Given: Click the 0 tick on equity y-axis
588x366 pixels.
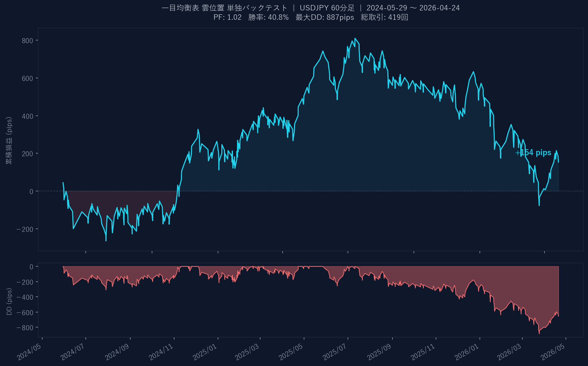Looking at the screenshot, I should click(x=31, y=192).
